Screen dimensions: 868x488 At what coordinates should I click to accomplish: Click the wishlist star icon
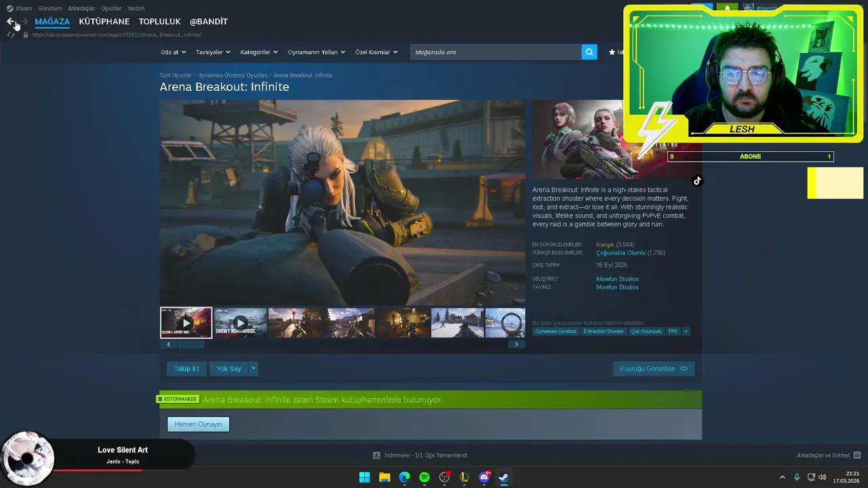612,52
